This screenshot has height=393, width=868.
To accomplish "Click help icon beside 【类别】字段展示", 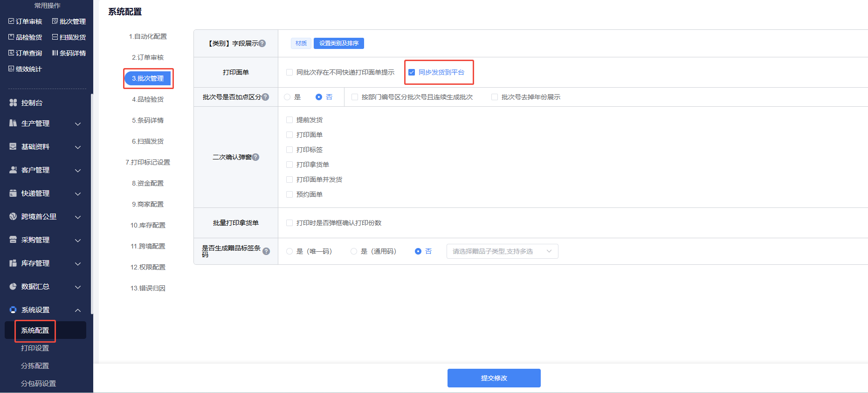I will coord(262,43).
